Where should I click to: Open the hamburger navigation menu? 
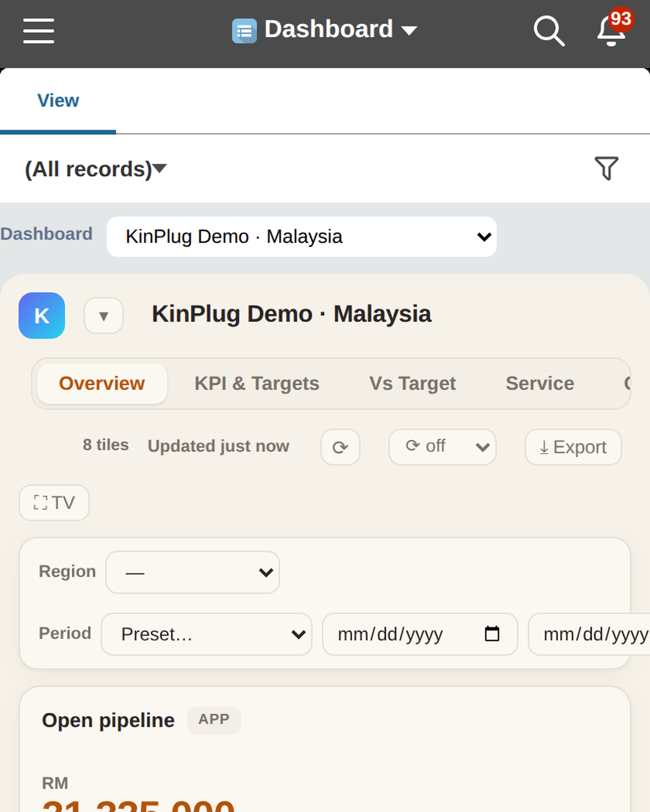[x=39, y=30]
